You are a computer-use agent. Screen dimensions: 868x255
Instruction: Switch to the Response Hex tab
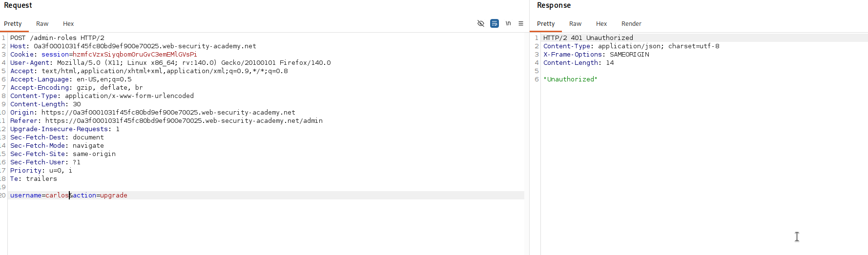[x=601, y=23]
